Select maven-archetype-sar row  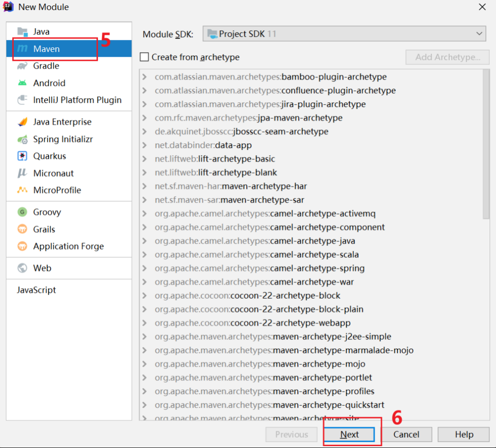(311, 199)
